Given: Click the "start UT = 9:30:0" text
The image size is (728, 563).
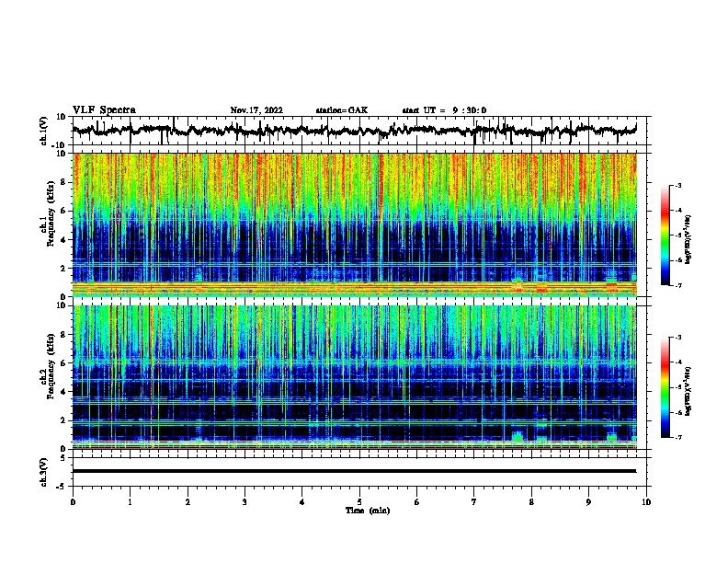Looking at the screenshot, I should pos(444,110).
